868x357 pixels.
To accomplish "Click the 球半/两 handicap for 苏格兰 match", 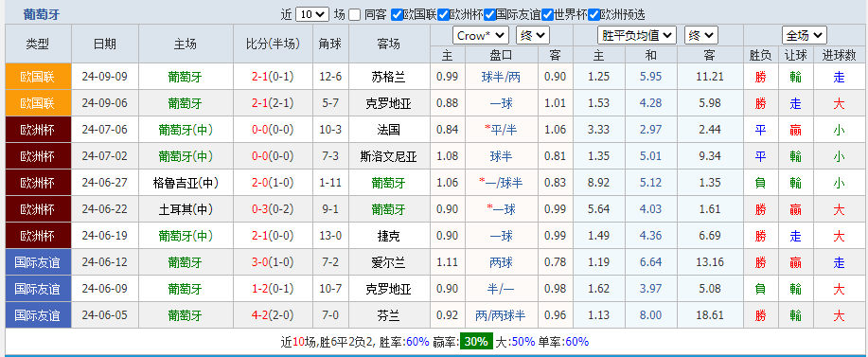I will click(x=501, y=77).
